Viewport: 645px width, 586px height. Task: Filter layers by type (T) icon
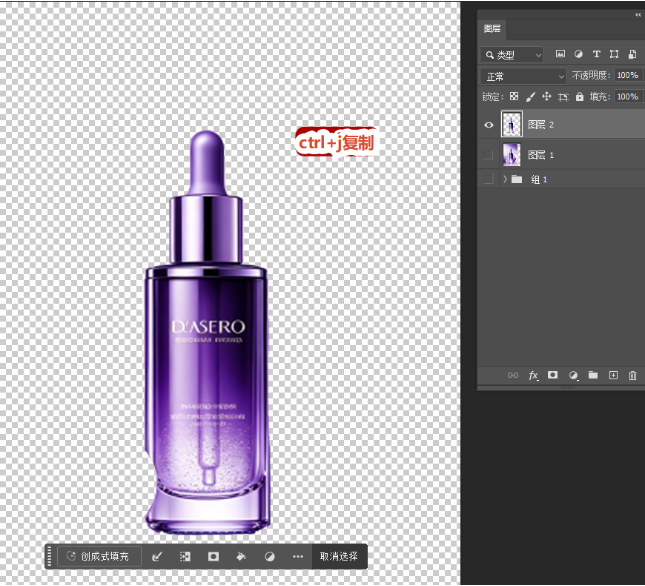tap(596, 54)
